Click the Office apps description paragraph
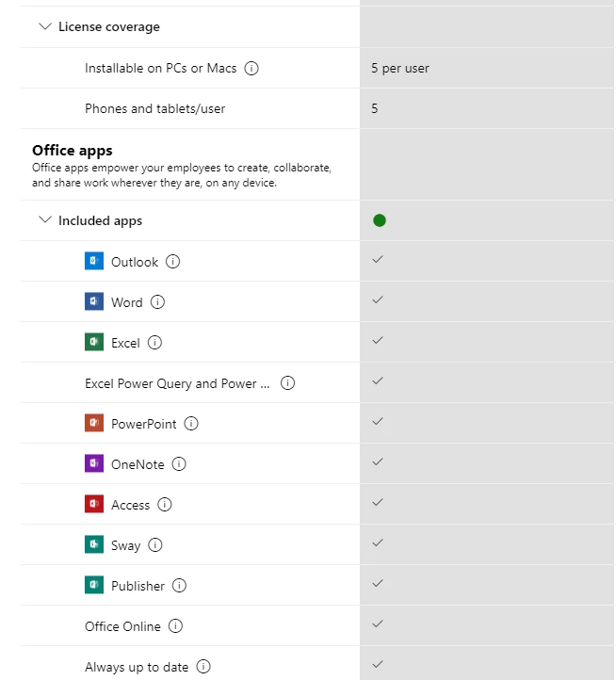Image resolution: width=616 pixels, height=680 pixels. [182, 175]
